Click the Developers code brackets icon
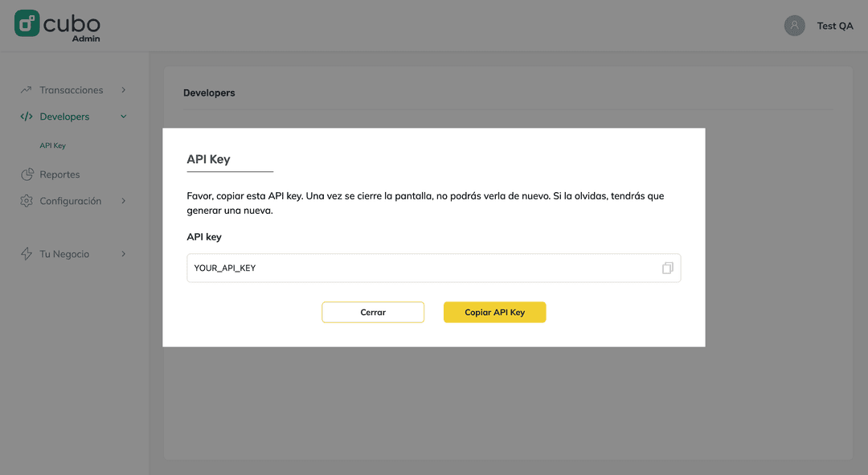This screenshot has height=475, width=868. click(26, 117)
